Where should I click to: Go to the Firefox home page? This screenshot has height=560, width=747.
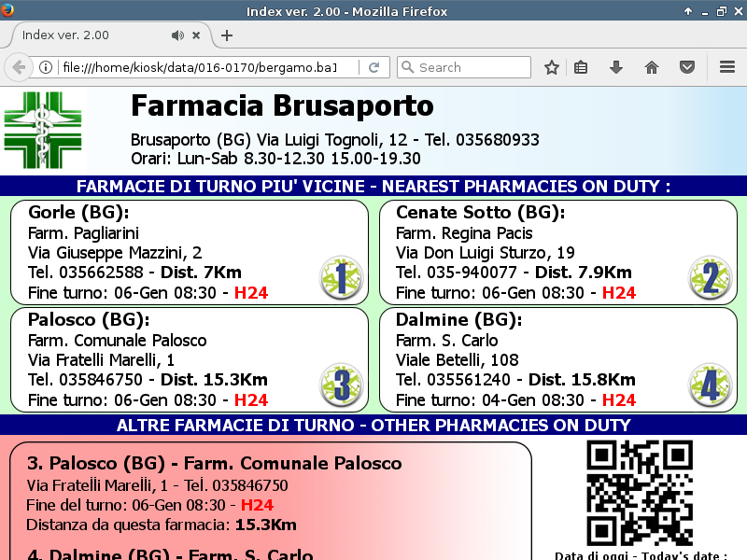tap(652, 67)
